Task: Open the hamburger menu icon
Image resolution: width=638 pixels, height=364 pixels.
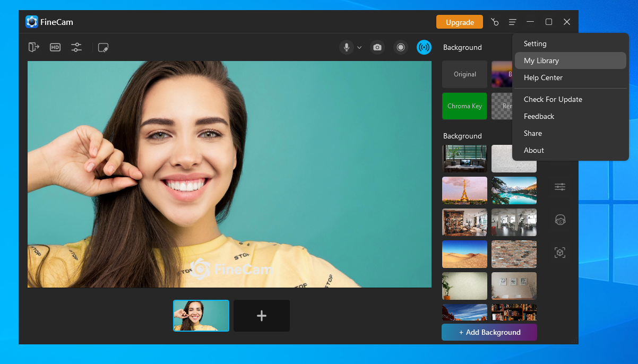Action: [x=512, y=22]
